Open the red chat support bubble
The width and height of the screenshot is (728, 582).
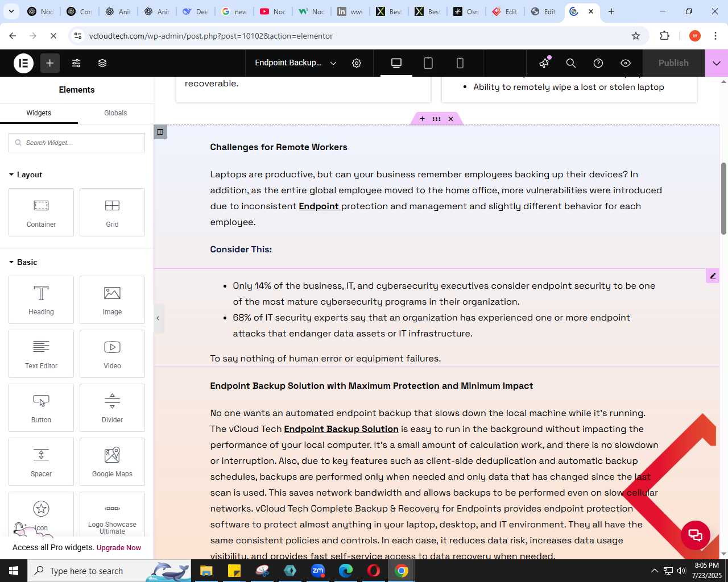[x=695, y=535]
